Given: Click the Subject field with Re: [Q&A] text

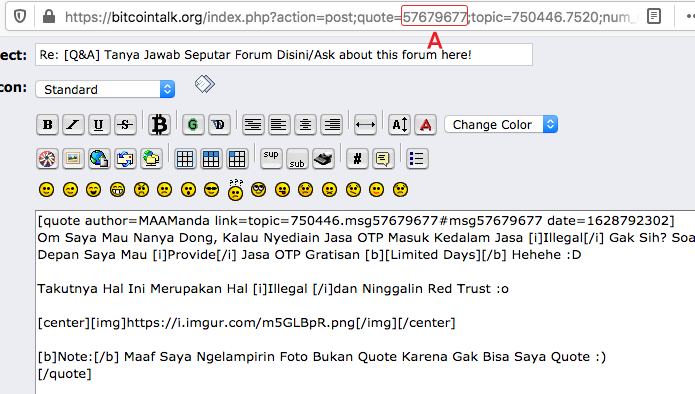Looking at the screenshot, I should [x=284, y=55].
